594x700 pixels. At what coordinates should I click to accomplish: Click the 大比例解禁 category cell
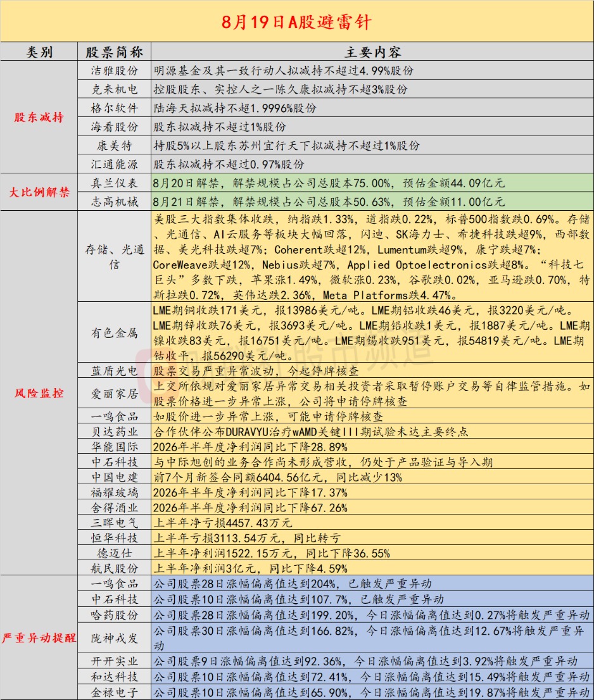(39, 192)
